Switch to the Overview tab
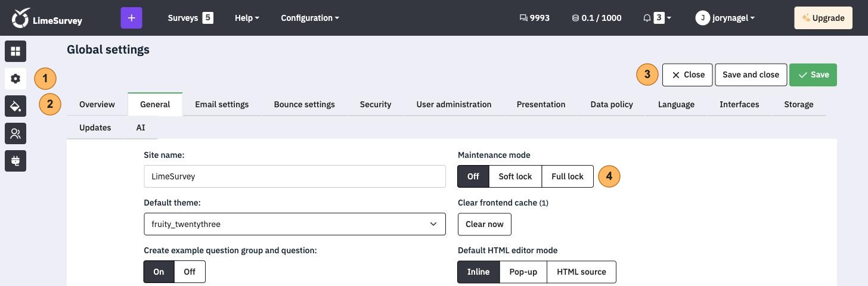Image resolution: width=868 pixels, height=286 pixels. pyautogui.click(x=97, y=104)
